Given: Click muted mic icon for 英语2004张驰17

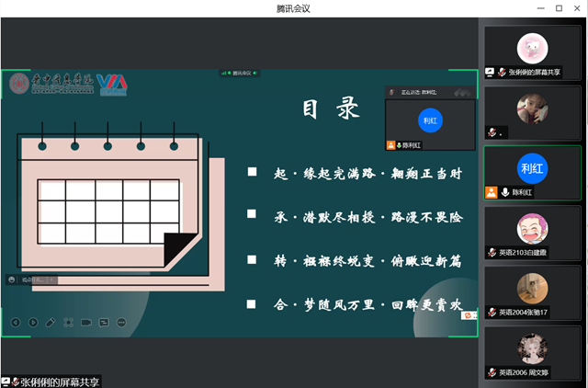Looking at the screenshot, I should tap(492, 313).
